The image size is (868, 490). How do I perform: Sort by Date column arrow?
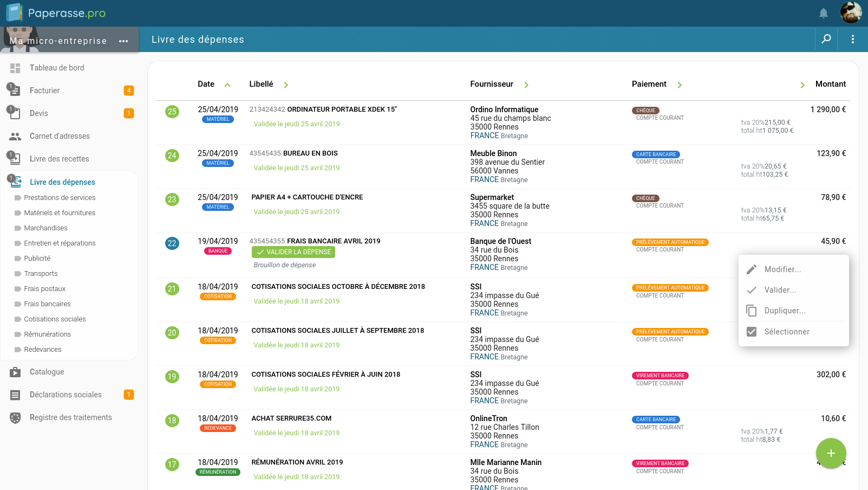pyautogui.click(x=227, y=85)
